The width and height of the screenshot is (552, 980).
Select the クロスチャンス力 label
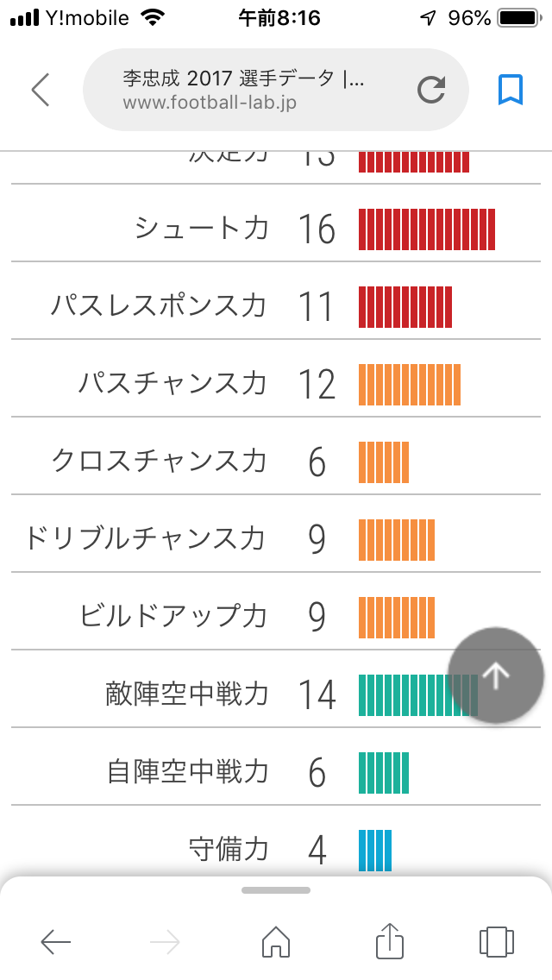tap(160, 462)
